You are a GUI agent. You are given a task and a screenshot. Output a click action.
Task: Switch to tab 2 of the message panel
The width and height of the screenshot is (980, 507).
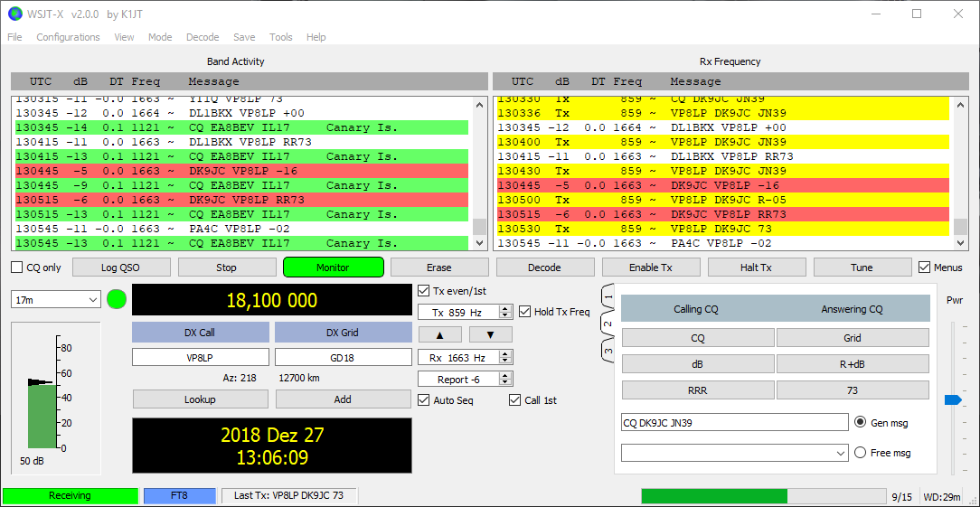[x=608, y=324]
